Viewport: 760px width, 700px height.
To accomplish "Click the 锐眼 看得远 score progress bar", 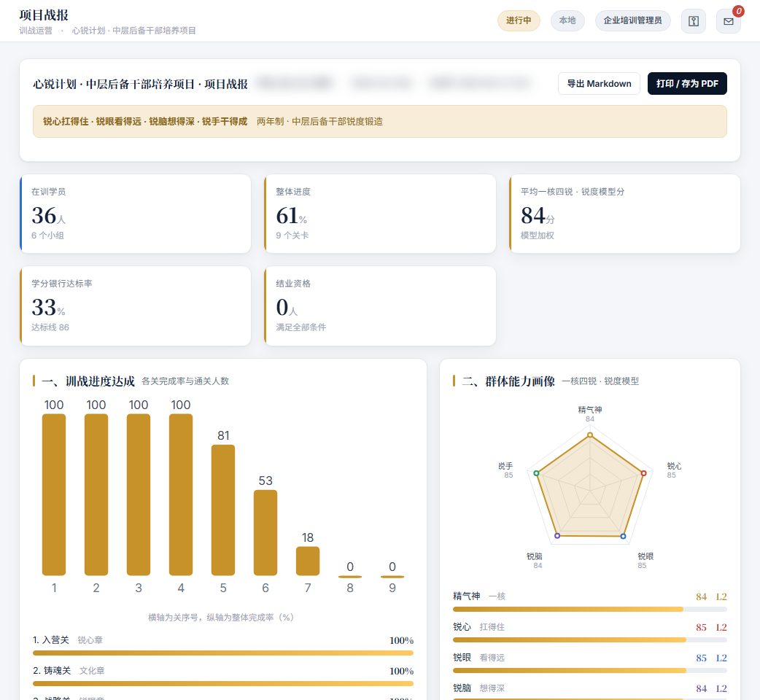I will pyautogui.click(x=590, y=670).
